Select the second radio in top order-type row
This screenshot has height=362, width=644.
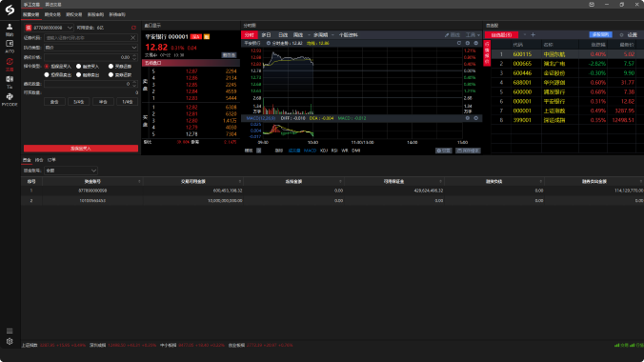[78, 66]
